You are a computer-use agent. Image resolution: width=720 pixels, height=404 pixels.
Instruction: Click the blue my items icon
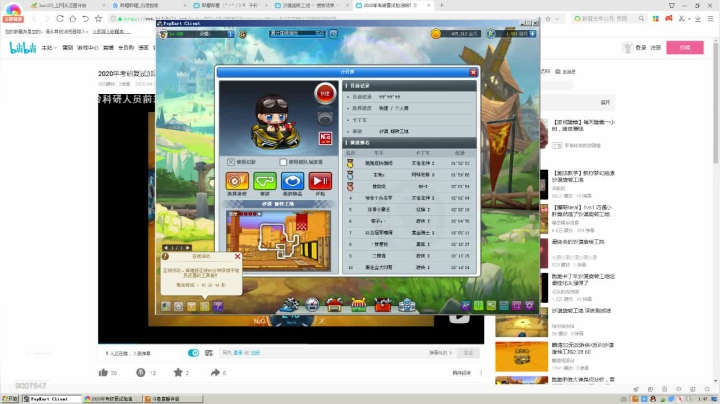292,181
